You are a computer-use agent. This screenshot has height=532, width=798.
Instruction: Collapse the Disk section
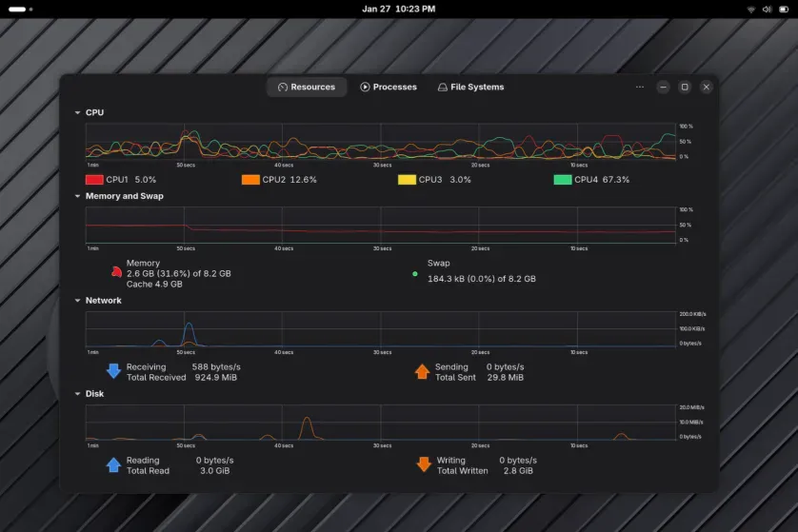(78, 394)
